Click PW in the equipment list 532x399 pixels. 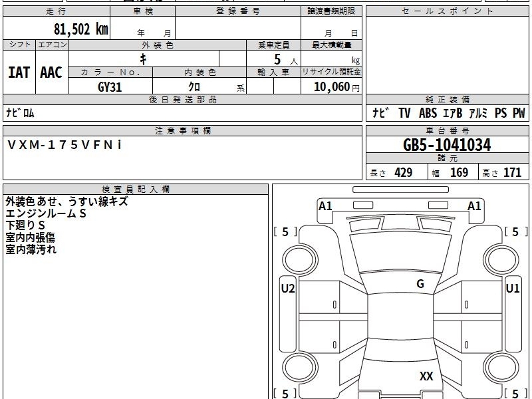[519, 112]
